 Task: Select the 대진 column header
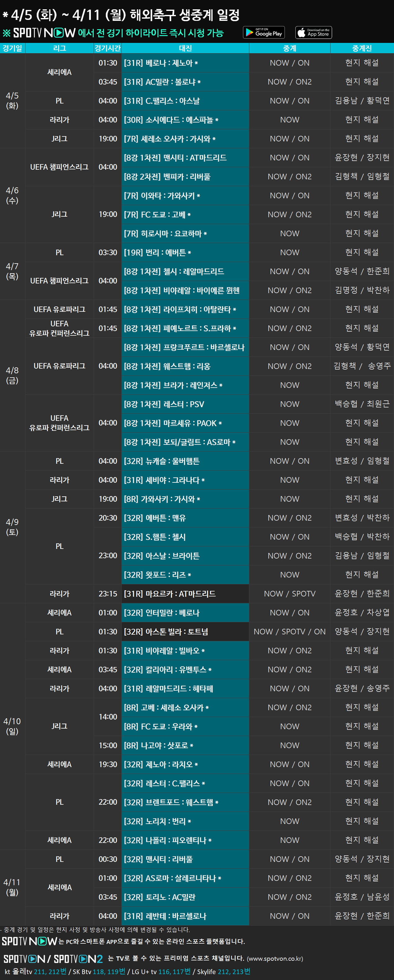click(185, 48)
